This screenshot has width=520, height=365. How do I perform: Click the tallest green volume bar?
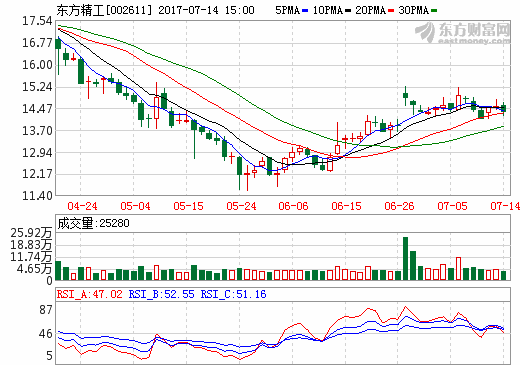[406, 258]
